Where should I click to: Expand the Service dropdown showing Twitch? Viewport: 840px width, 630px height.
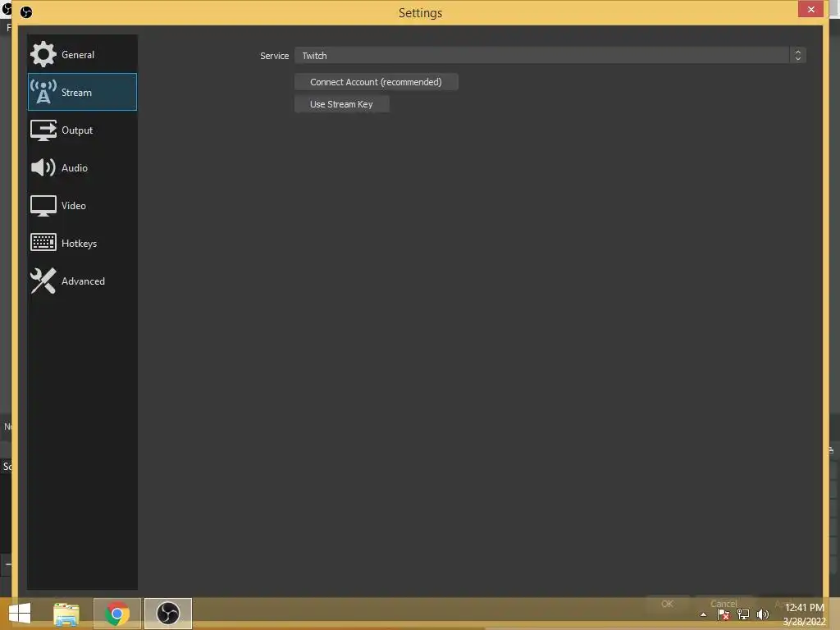tap(550, 55)
